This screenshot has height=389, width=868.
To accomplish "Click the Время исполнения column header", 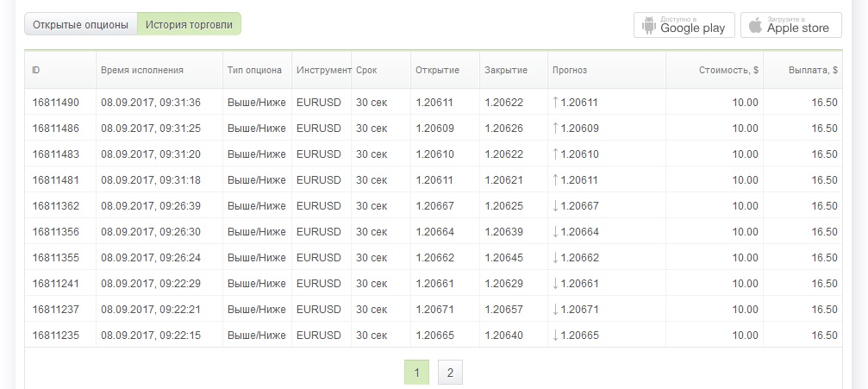I will [x=142, y=70].
